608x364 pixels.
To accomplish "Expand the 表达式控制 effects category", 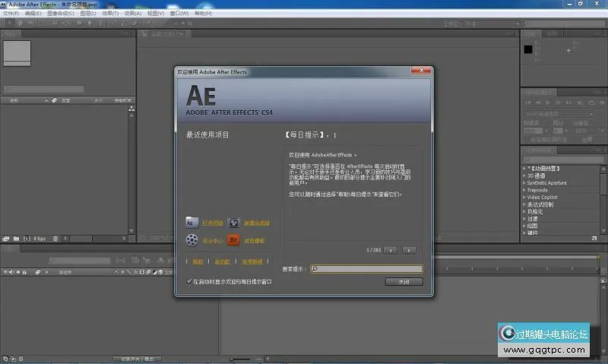I will point(524,204).
